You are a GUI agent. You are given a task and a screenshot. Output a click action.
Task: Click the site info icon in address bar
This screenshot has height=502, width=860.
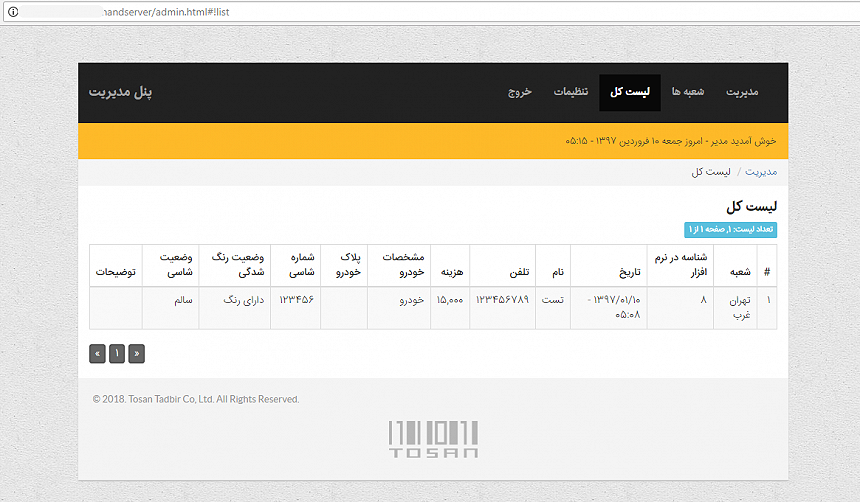pyautogui.click(x=13, y=12)
